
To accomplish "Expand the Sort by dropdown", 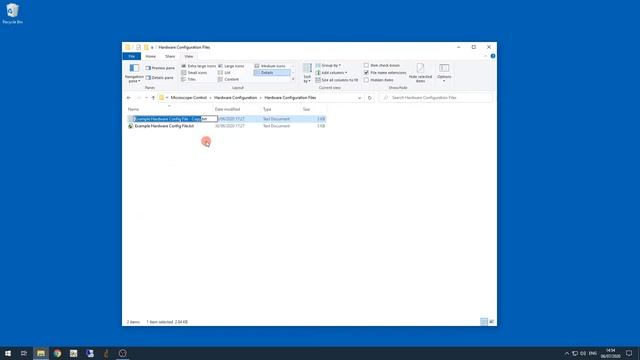I will click(x=307, y=73).
